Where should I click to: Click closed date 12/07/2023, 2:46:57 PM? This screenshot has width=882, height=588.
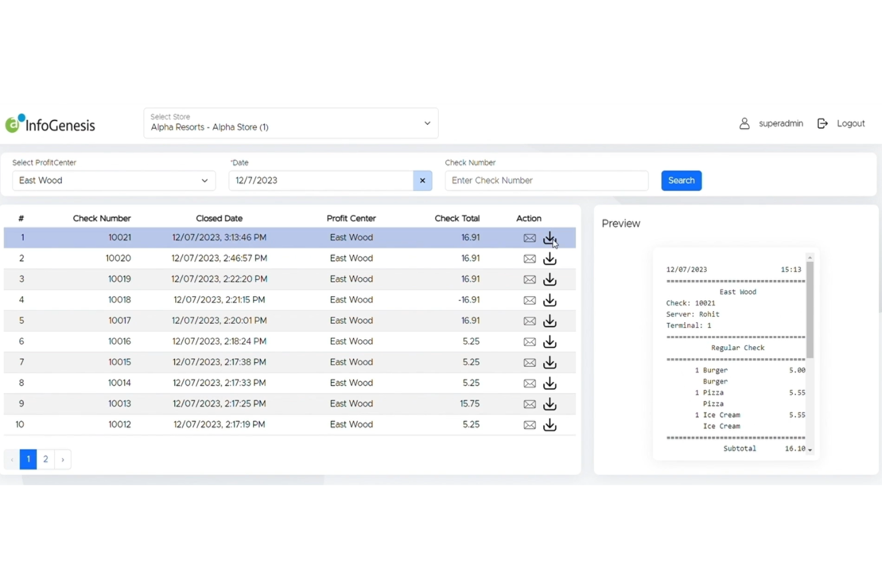click(x=219, y=258)
